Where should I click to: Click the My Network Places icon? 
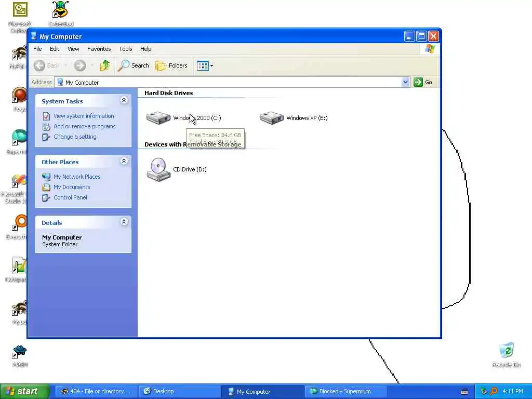46,177
